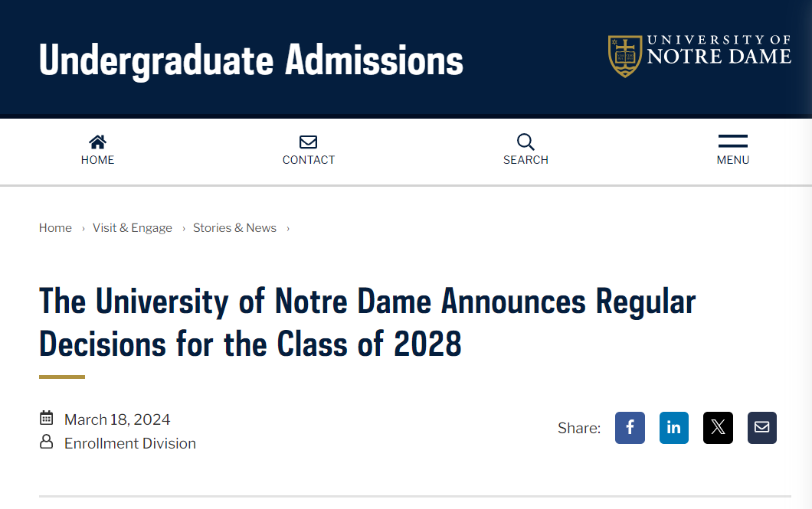Share article on Facebook
Image resolution: width=812 pixels, height=509 pixels.
click(630, 428)
